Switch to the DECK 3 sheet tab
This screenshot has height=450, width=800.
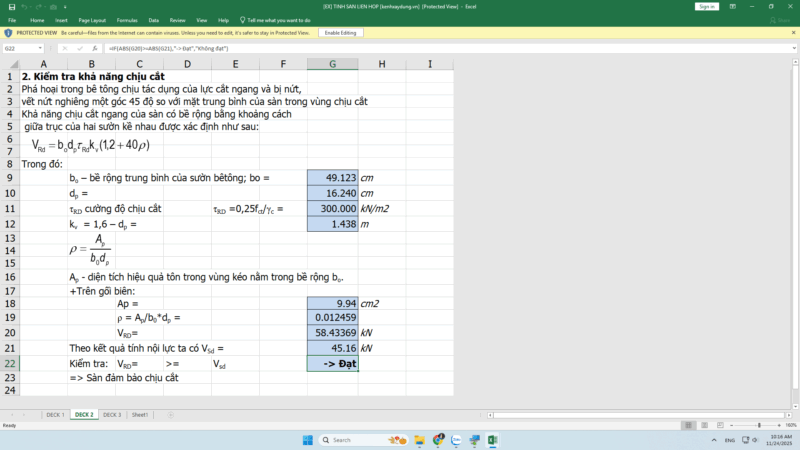point(112,414)
